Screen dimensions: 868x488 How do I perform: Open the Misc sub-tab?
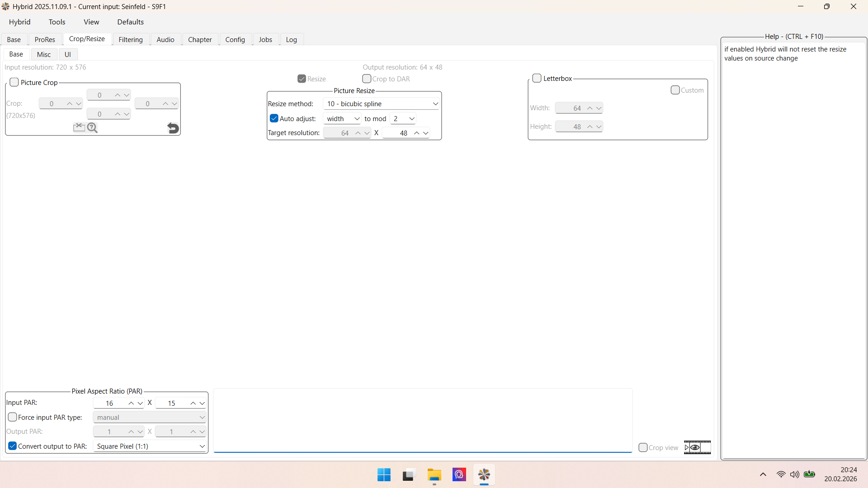coord(44,54)
